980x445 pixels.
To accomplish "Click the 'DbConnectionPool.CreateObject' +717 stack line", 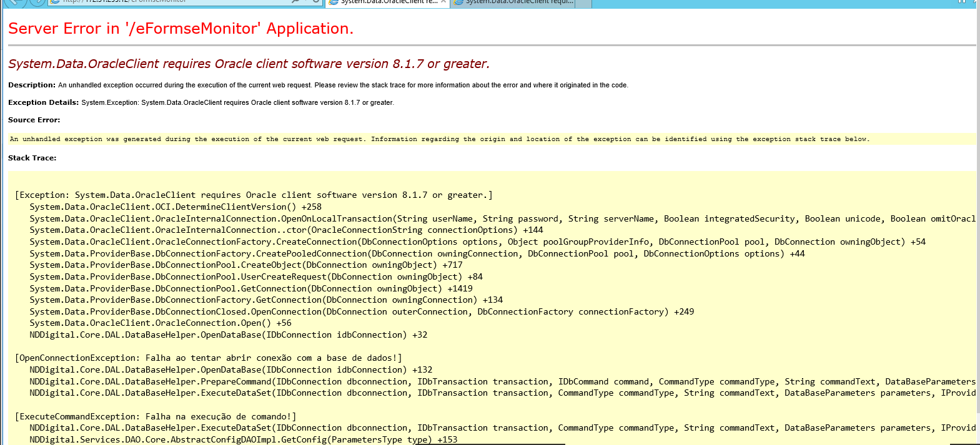I will point(246,265).
